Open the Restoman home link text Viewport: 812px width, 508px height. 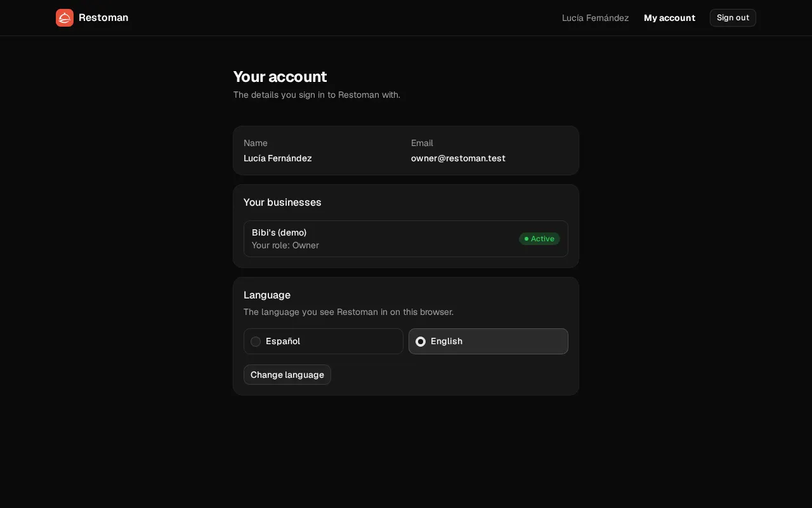[103, 18]
